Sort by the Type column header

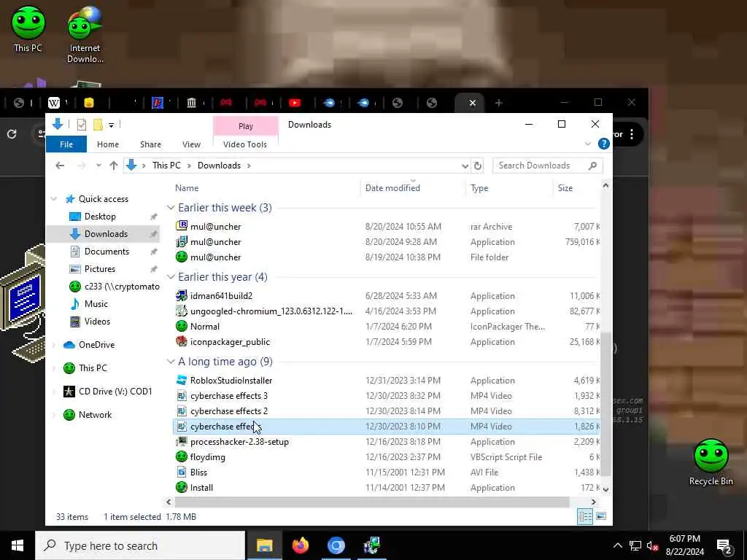[x=479, y=188]
